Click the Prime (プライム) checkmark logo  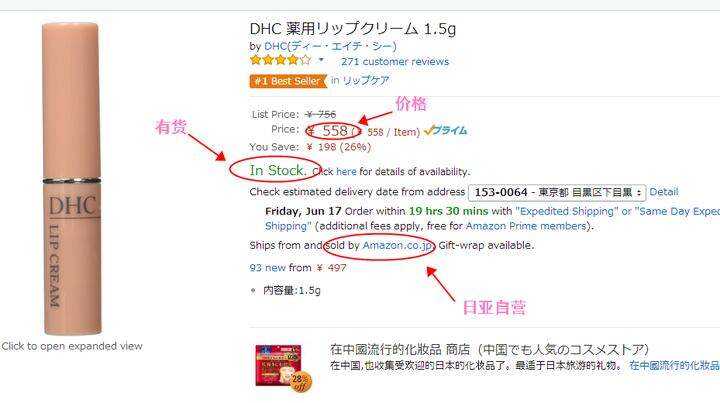445,131
